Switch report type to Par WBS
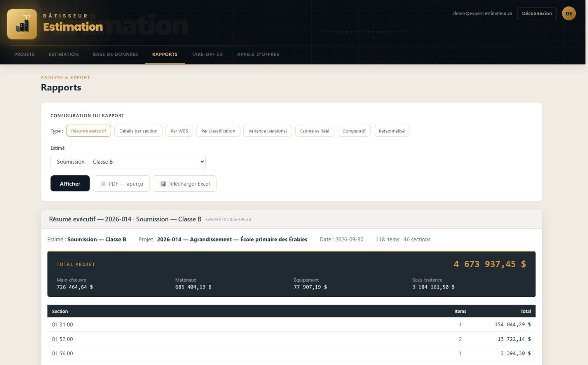The height and width of the screenshot is (365, 588). (x=179, y=131)
